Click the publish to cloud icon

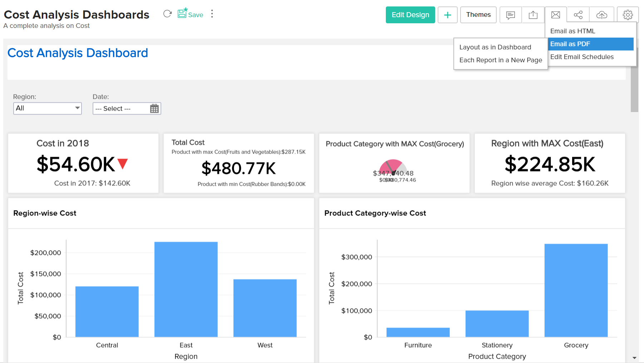click(601, 15)
